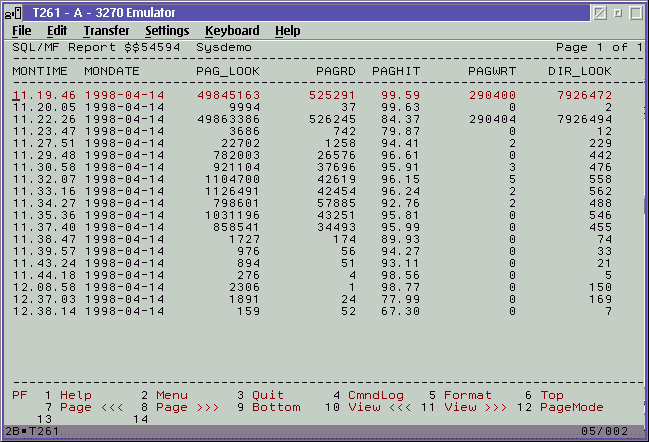Open the File menu

coord(22,31)
